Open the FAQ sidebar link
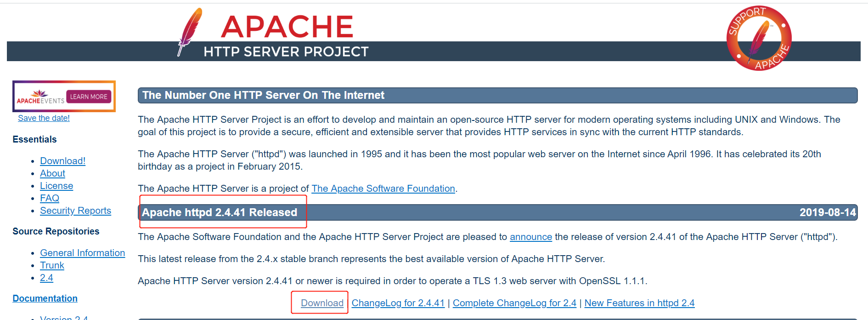This screenshot has width=868, height=320. pyautogui.click(x=50, y=198)
